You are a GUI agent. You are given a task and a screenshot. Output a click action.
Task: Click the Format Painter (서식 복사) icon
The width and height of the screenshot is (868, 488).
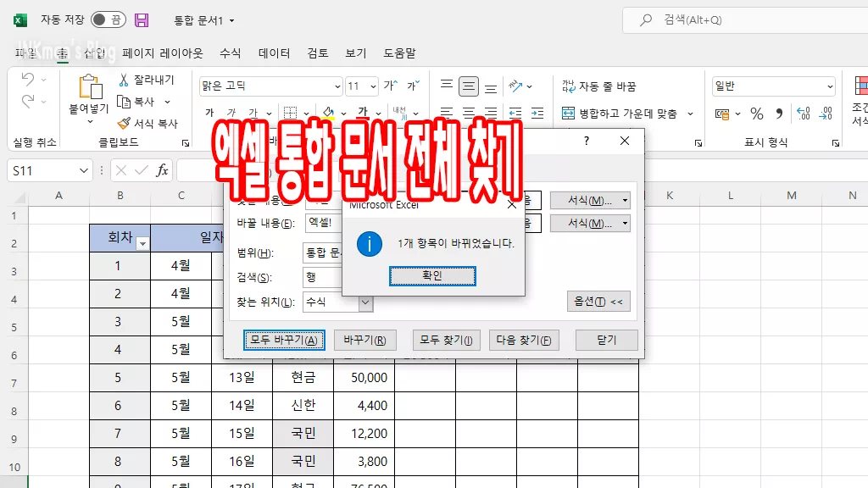click(124, 123)
